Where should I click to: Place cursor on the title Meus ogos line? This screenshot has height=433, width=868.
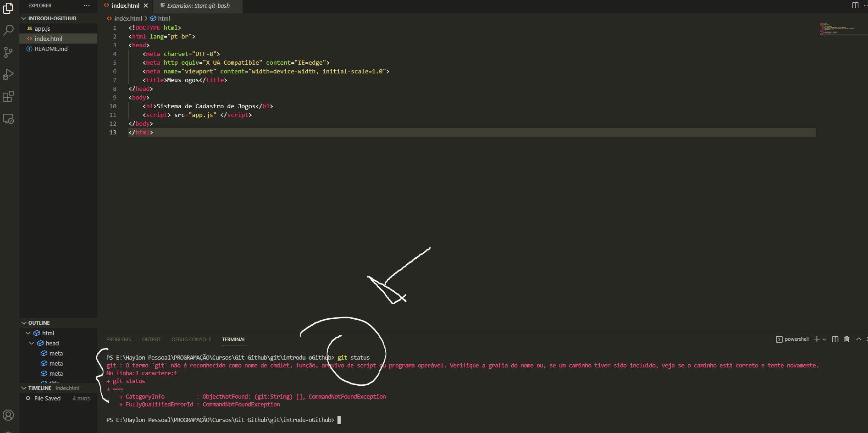point(185,80)
